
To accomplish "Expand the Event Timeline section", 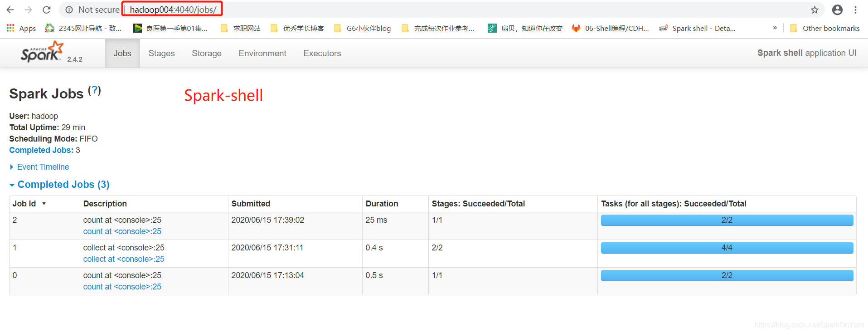I will pos(39,167).
